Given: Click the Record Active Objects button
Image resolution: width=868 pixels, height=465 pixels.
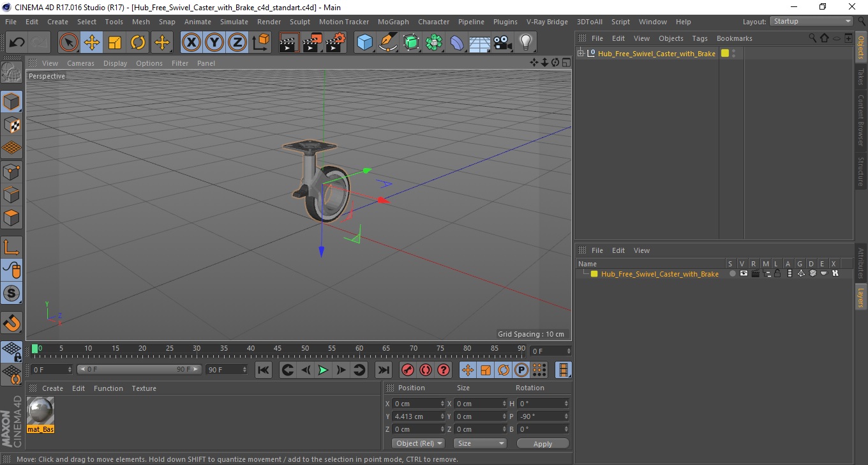Looking at the screenshot, I should (408, 370).
